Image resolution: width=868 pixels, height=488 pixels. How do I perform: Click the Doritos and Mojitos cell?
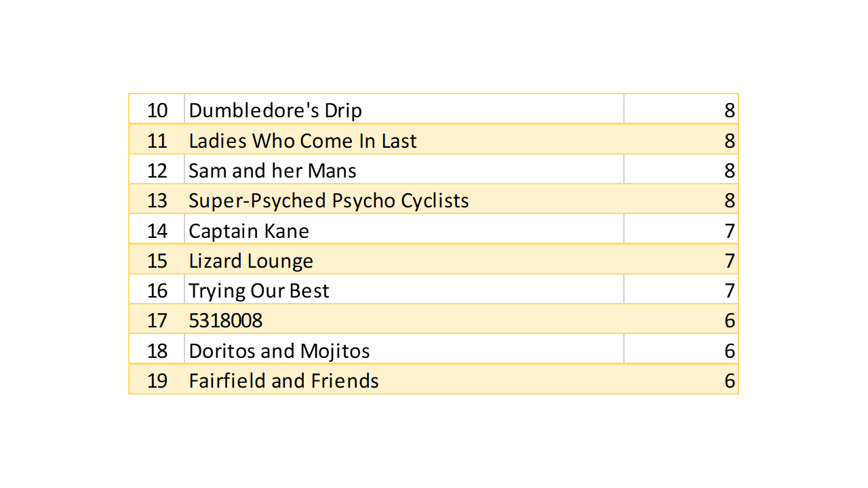[x=279, y=351]
